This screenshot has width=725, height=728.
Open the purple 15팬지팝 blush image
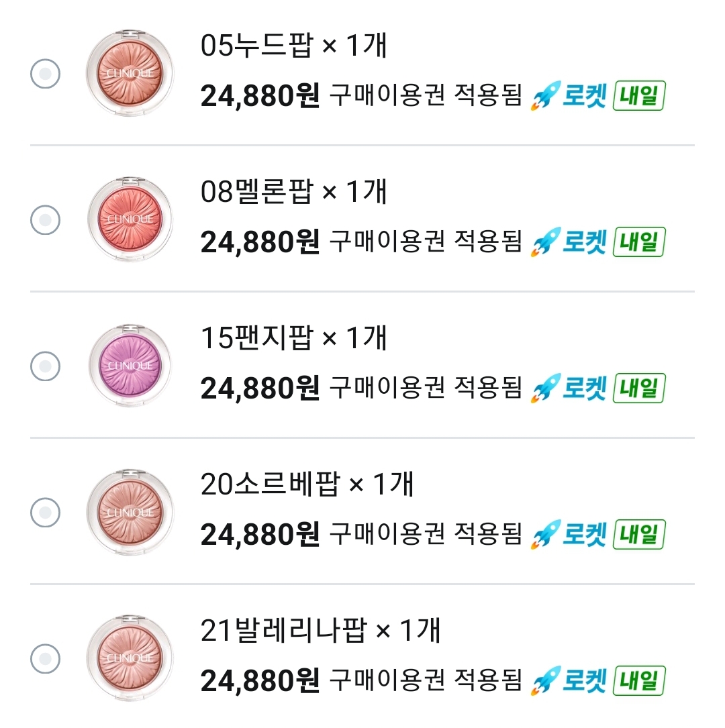click(130, 365)
